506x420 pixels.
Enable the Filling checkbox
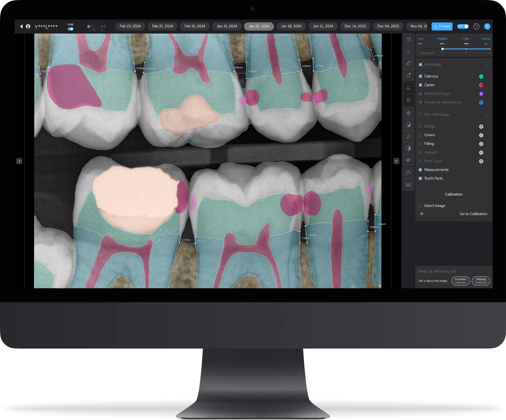coord(421,144)
